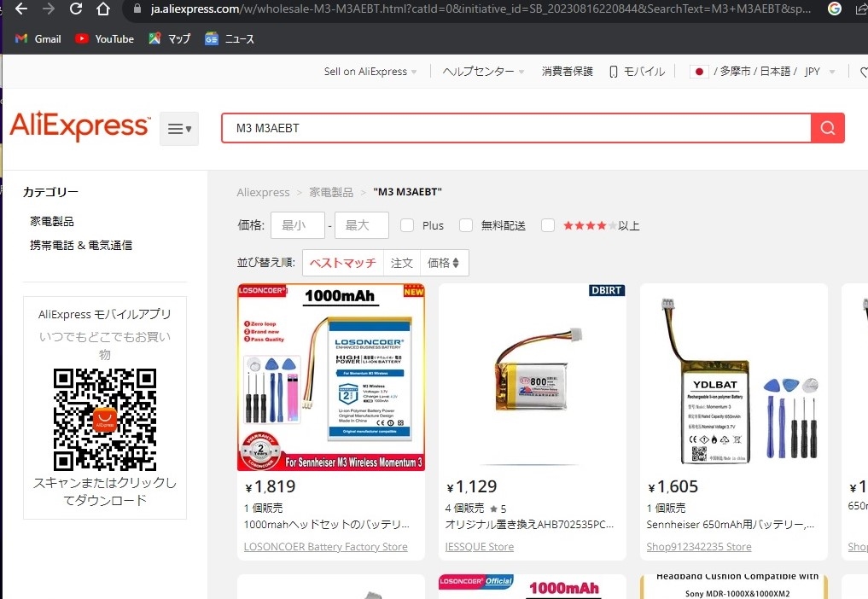Image resolution: width=868 pixels, height=599 pixels.
Task: Scan the AliExpress app QR code
Action: tap(105, 420)
